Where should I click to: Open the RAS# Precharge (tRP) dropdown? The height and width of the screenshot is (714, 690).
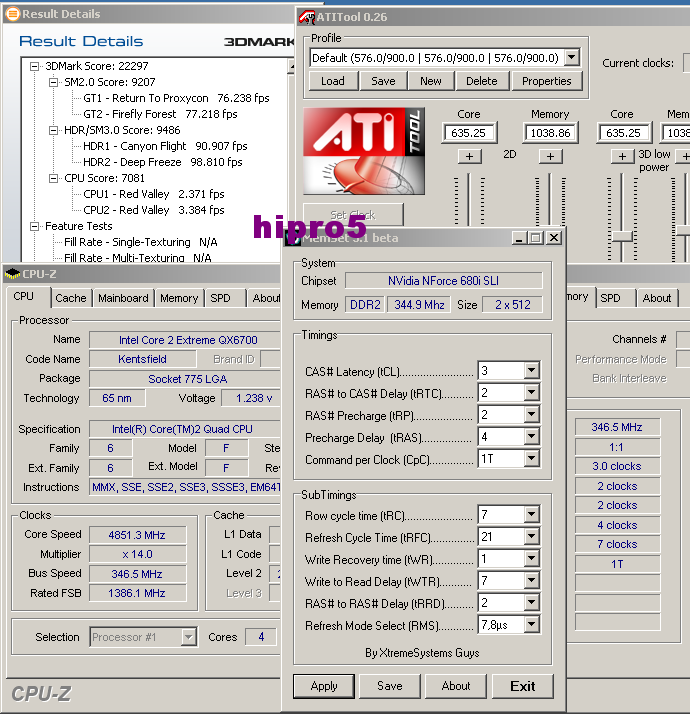click(x=531, y=414)
